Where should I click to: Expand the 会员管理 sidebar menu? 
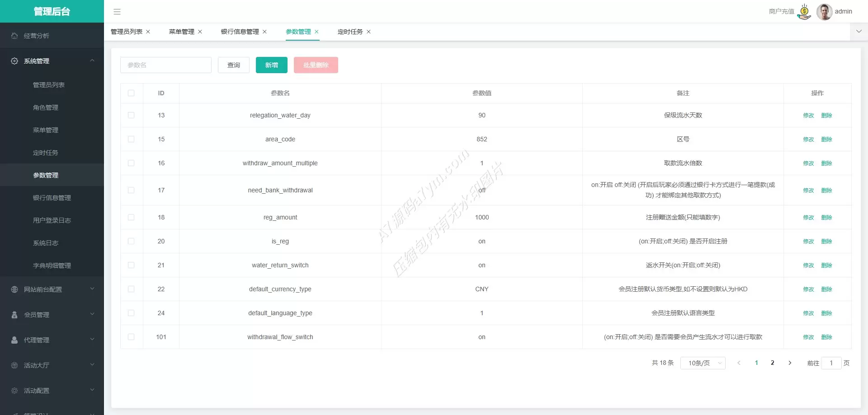pyautogui.click(x=52, y=315)
